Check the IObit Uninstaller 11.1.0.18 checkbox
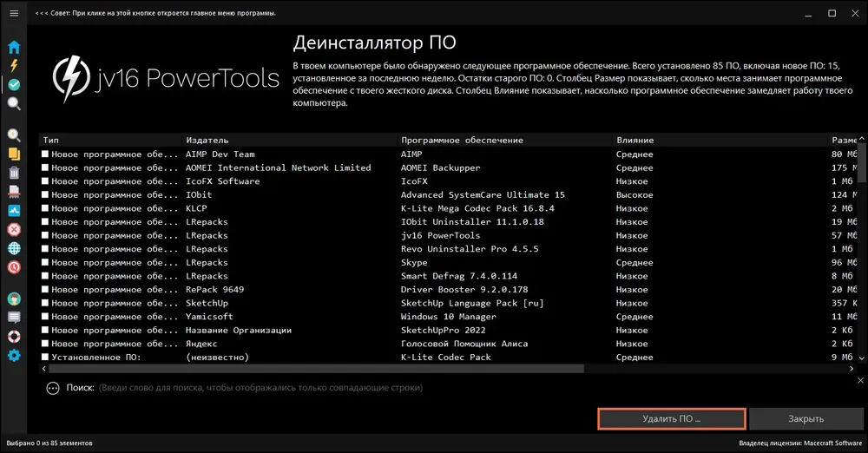This screenshot has height=453, width=868. point(45,222)
